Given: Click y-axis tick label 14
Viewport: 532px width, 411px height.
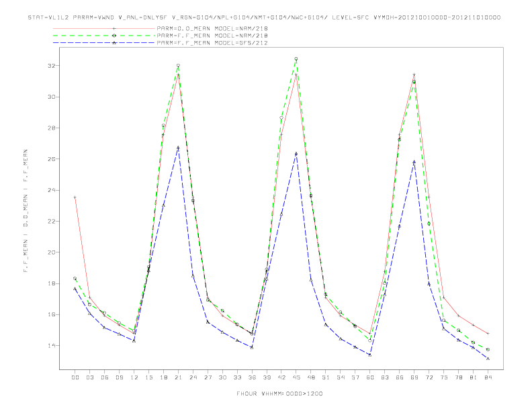Looking at the screenshot, I should click(51, 346).
